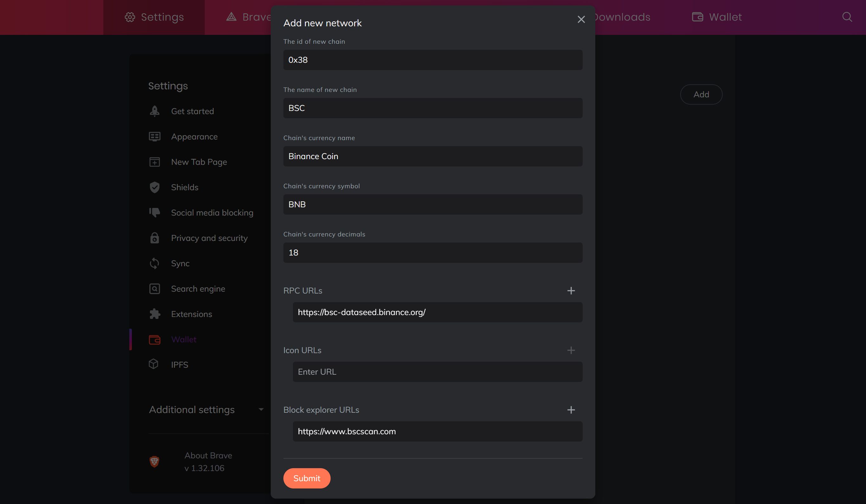The width and height of the screenshot is (866, 504).
Task: Edit the currency decimals field showing 18
Action: tap(433, 253)
